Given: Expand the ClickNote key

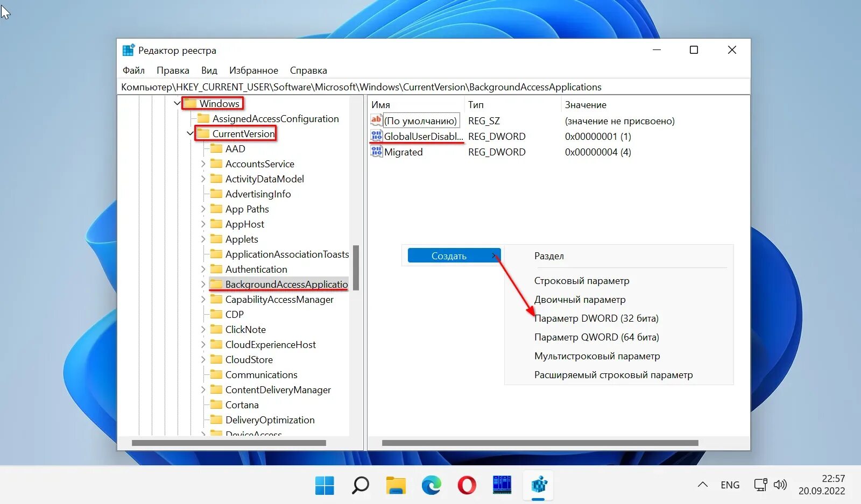Looking at the screenshot, I should click(203, 329).
